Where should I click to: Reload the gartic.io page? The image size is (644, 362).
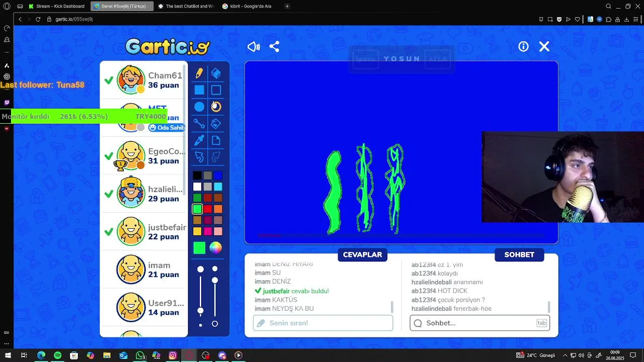click(x=38, y=19)
